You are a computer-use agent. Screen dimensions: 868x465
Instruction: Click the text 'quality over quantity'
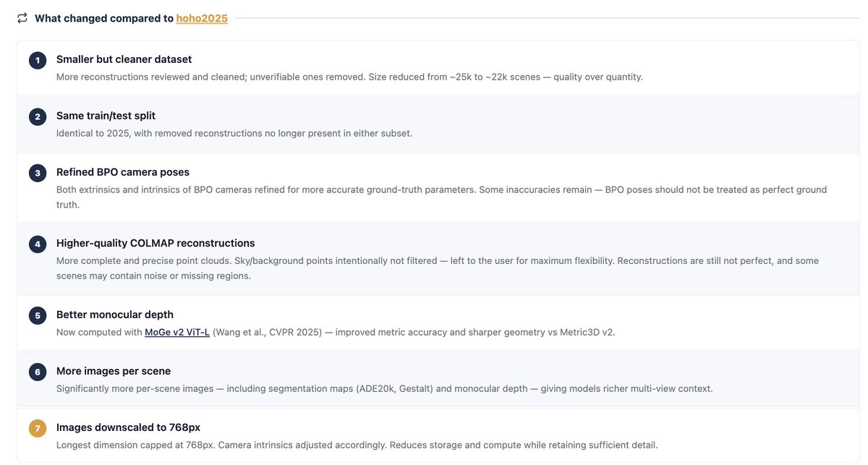pos(598,77)
